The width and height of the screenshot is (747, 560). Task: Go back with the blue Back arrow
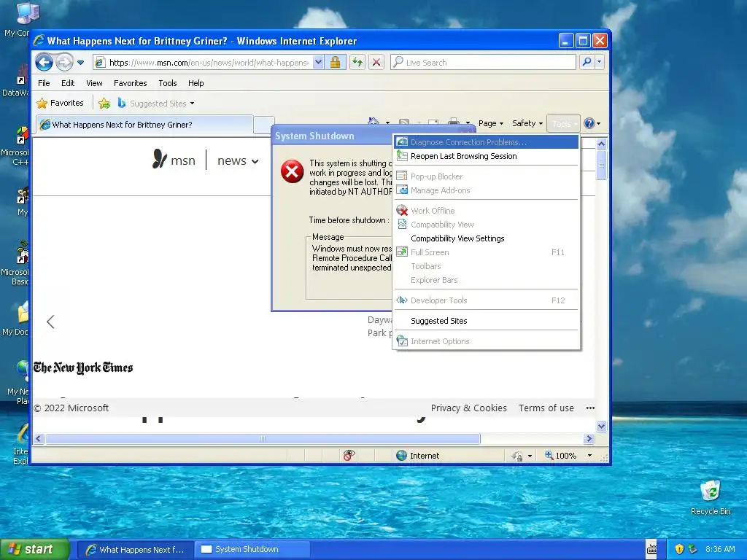(x=44, y=63)
